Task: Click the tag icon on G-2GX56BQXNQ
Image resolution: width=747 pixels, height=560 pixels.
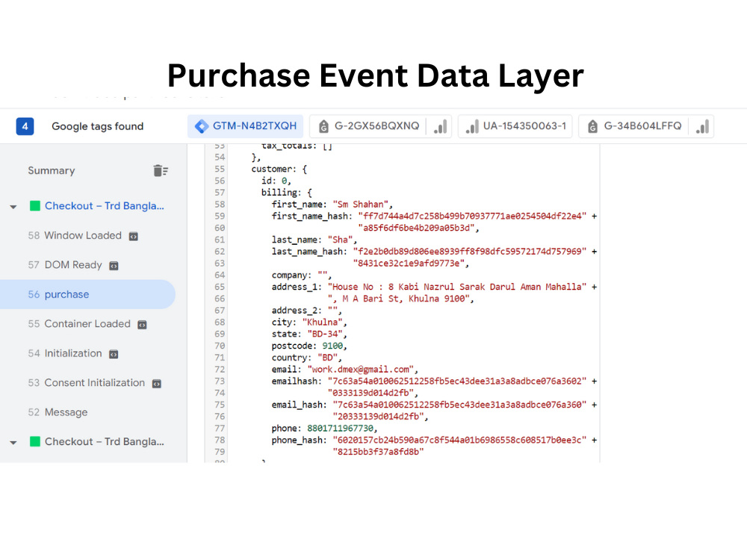Action: coord(323,126)
